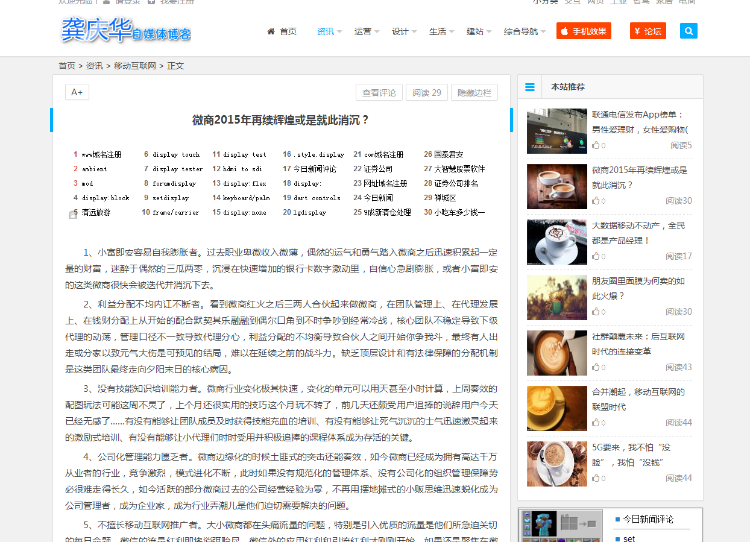
Task: Like the 合并潮起 article
Action: (x=598, y=422)
